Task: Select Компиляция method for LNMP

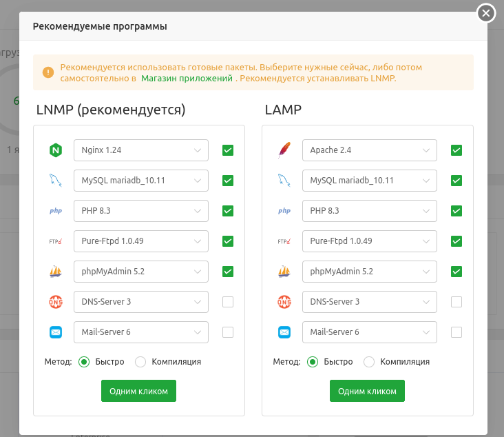Action: [141, 362]
